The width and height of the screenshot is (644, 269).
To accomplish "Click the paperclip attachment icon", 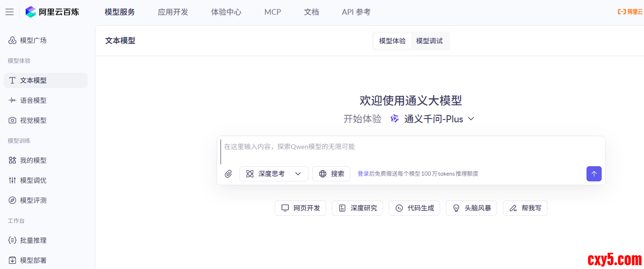I will (x=228, y=174).
